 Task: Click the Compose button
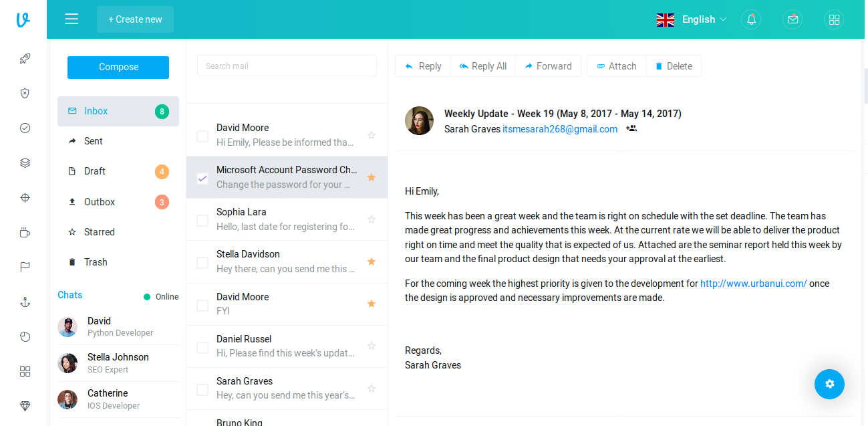click(x=118, y=67)
